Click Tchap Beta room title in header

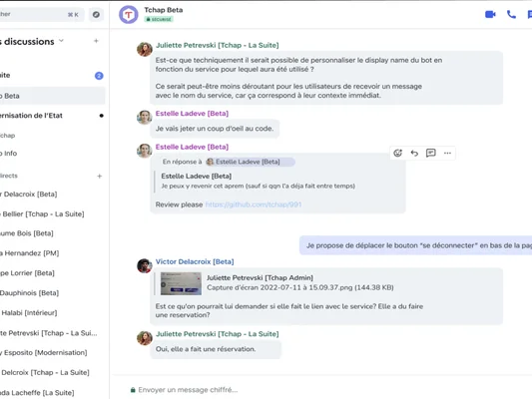tap(164, 10)
